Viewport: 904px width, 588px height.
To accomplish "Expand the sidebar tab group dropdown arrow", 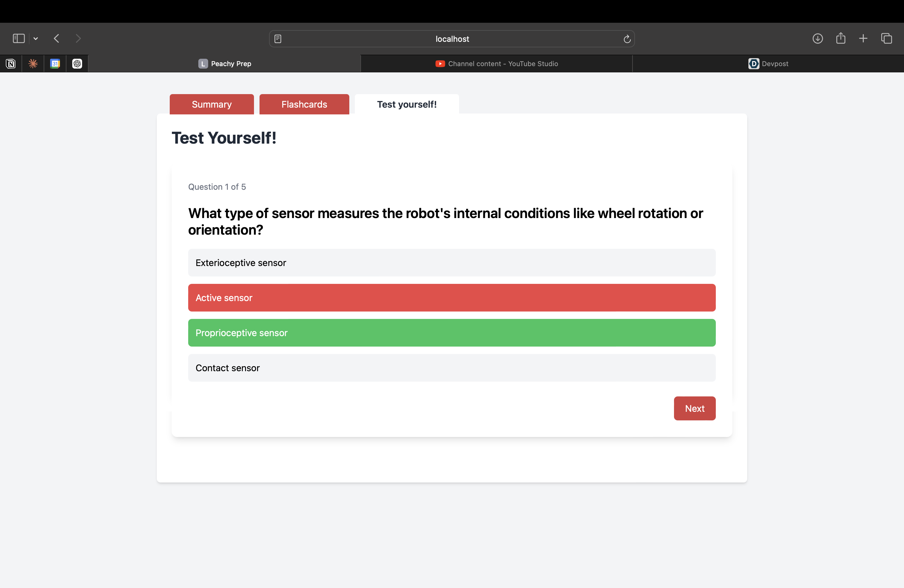I will pos(36,38).
